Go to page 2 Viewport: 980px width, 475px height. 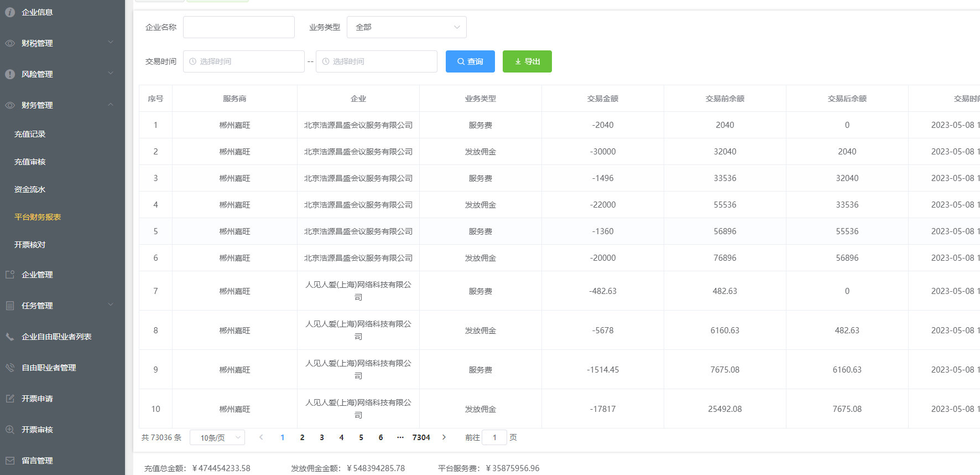click(x=302, y=437)
